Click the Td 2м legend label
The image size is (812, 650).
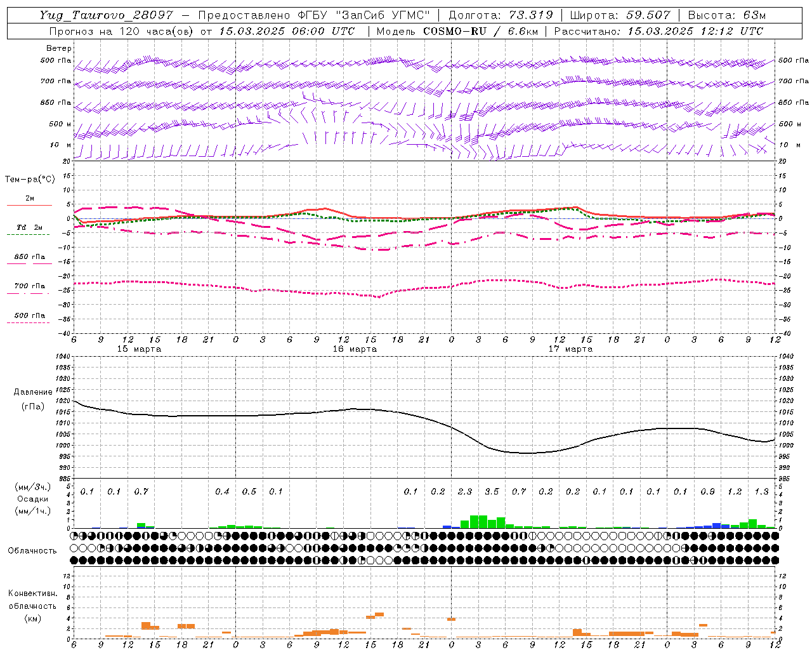29,227
